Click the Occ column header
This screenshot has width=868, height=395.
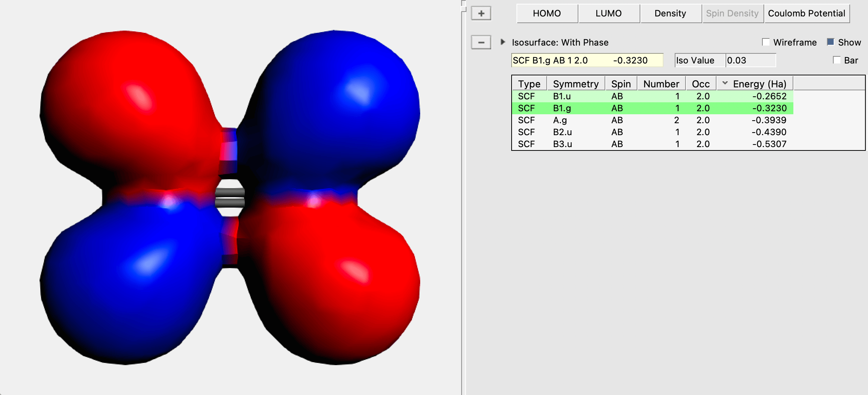tap(700, 84)
